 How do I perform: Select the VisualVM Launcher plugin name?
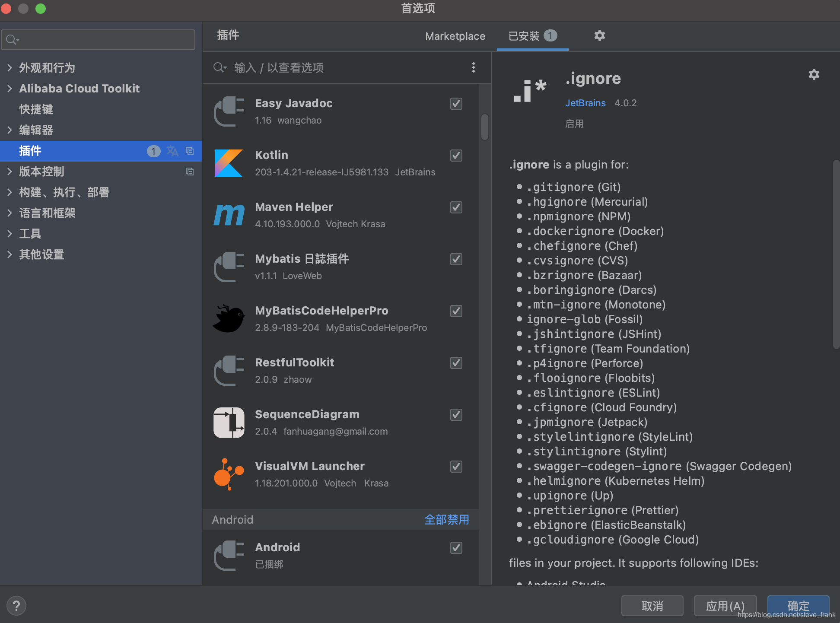click(310, 466)
